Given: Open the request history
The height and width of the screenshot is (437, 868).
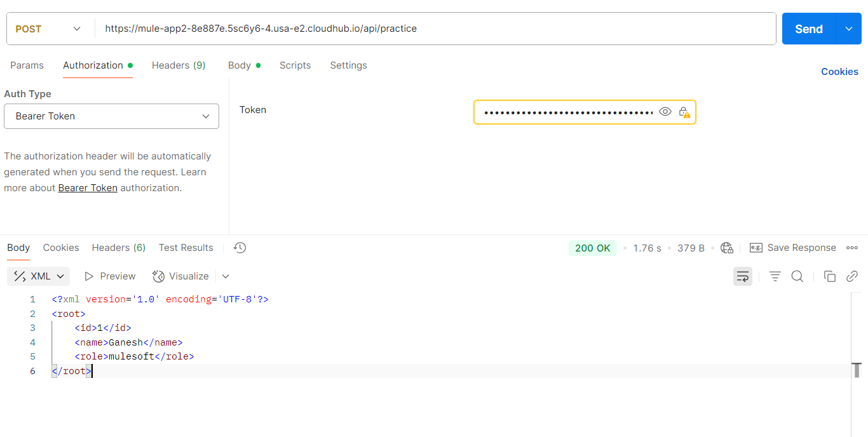Looking at the screenshot, I should click(240, 248).
